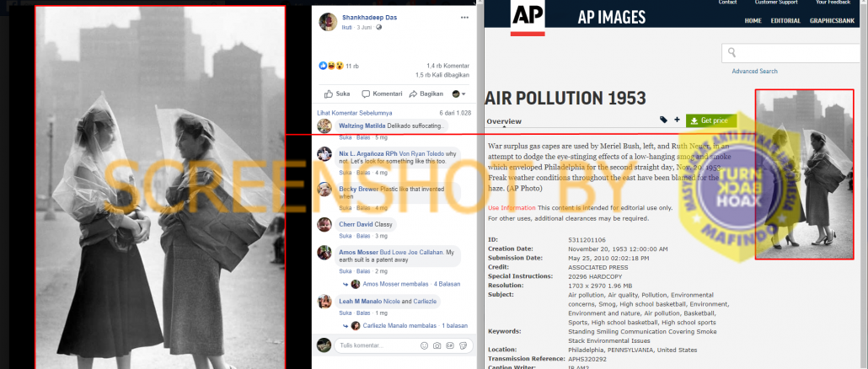Open tagged name Von Ryan Toledo

tap(422, 154)
